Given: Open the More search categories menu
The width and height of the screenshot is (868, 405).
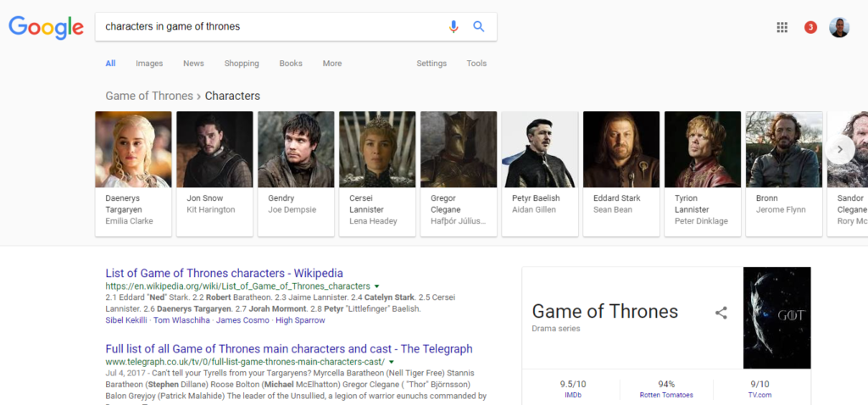Looking at the screenshot, I should (332, 64).
